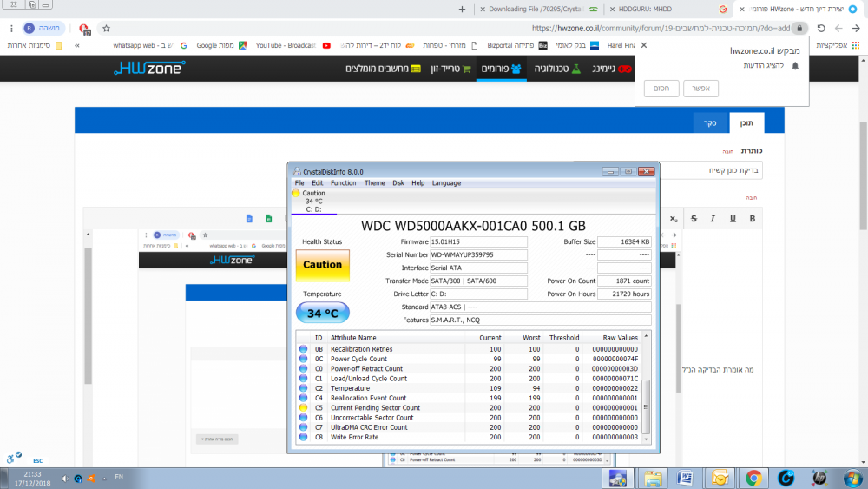Click the Power On Hours value field
The width and height of the screenshot is (868, 489).
624,294
